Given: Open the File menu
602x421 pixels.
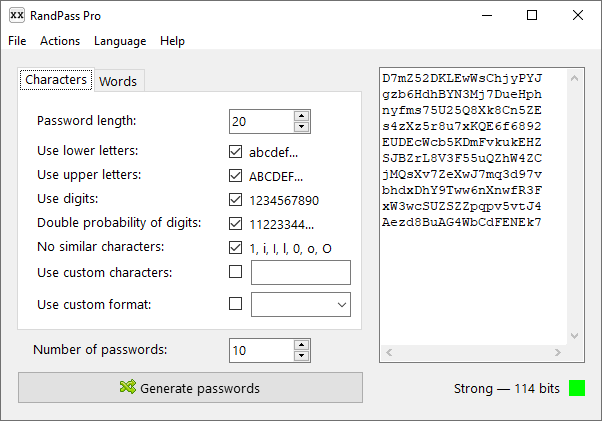Looking at the screenshot, I should click(x=17, y=41).
